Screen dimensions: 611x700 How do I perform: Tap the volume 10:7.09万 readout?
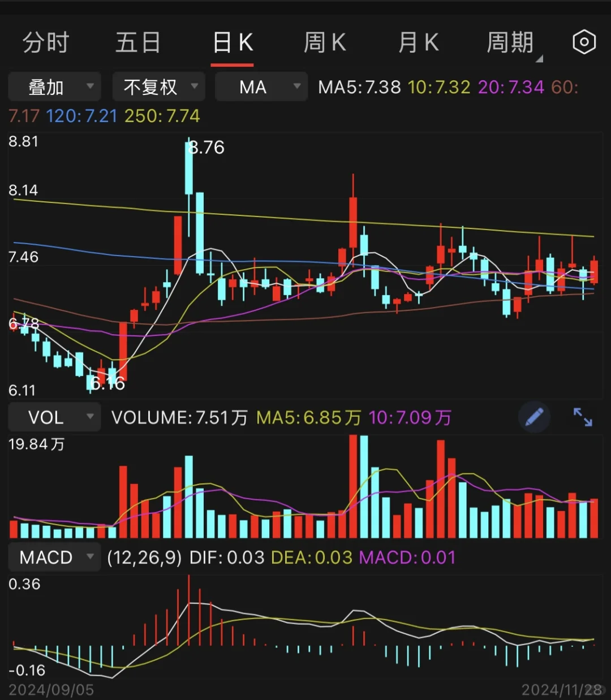[x=410, y=418]
